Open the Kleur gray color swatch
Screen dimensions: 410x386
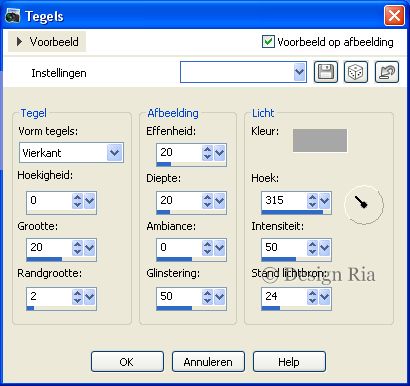tap(320, 140)
